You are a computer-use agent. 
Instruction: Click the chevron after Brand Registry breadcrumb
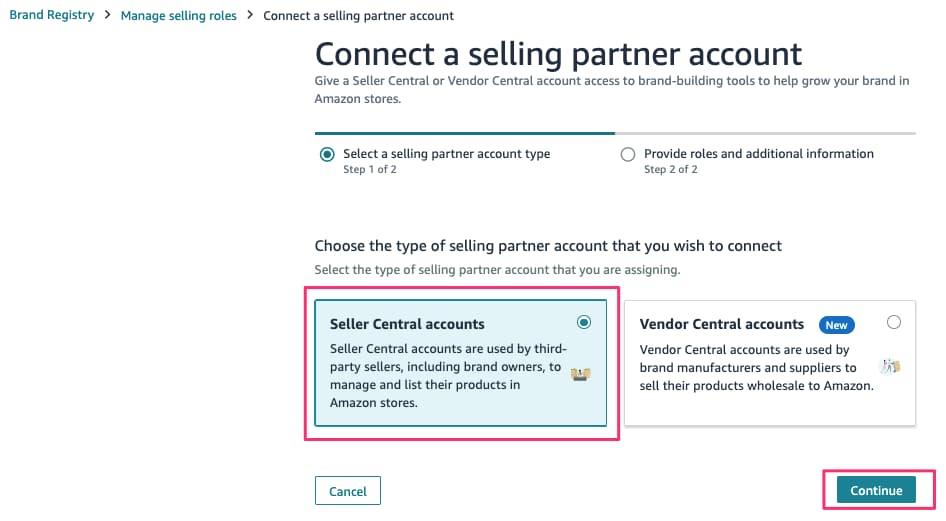tap(107, 14)
